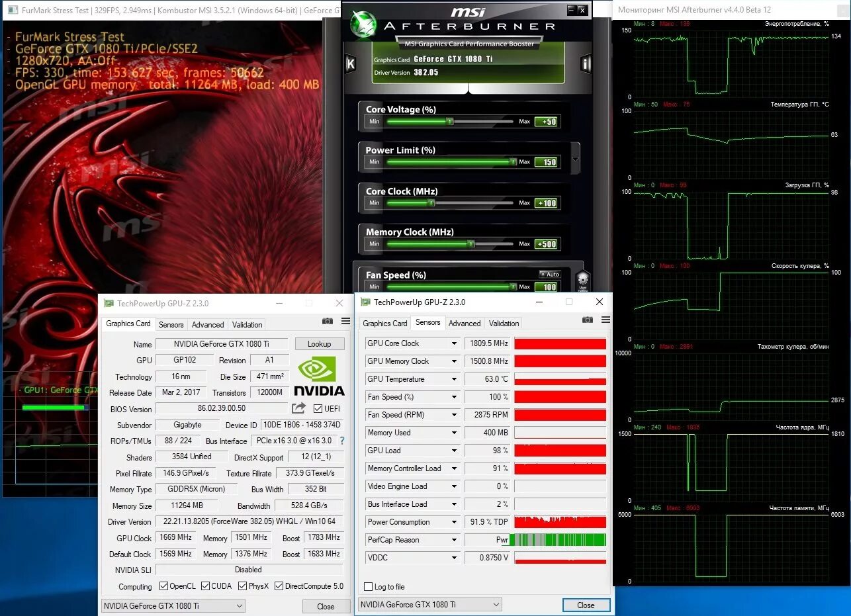
Task: Click the GPU-Z title bar icon of the left window
Action: 109,303
